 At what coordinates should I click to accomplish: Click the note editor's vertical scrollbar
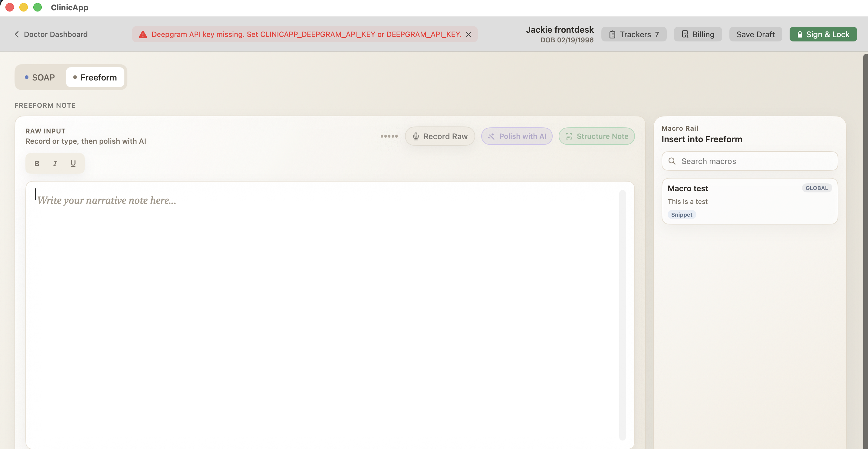click(622, 315)
